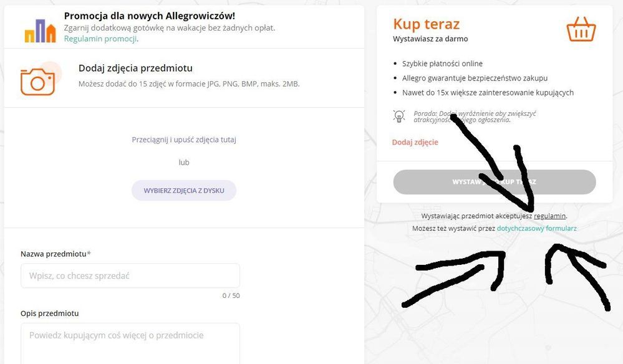Click the Porada tip text
The height and width of the screenshot is (364, 623).
click(474, 117)
